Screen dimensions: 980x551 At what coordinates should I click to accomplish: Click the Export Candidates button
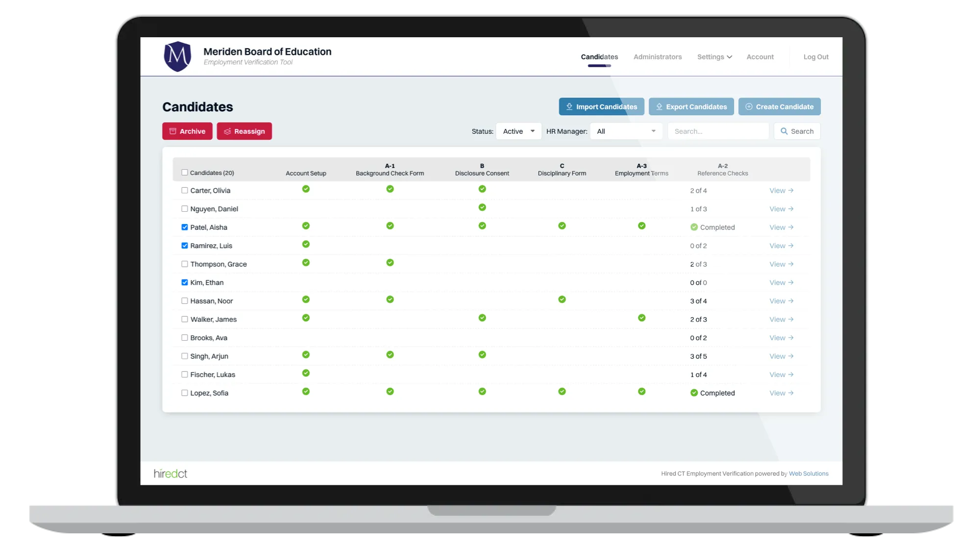[691, 106]
